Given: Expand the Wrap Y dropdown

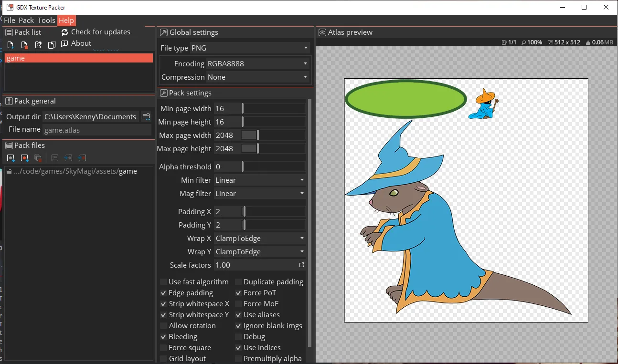Looking at the screenshot, I should tap(260, 252).
